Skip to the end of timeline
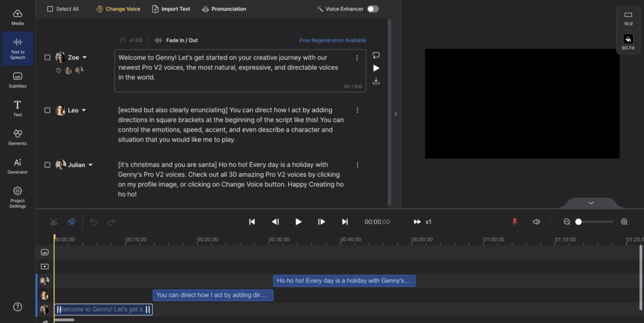Viewport: 644px width, 323px height. [x=345, y=222]
